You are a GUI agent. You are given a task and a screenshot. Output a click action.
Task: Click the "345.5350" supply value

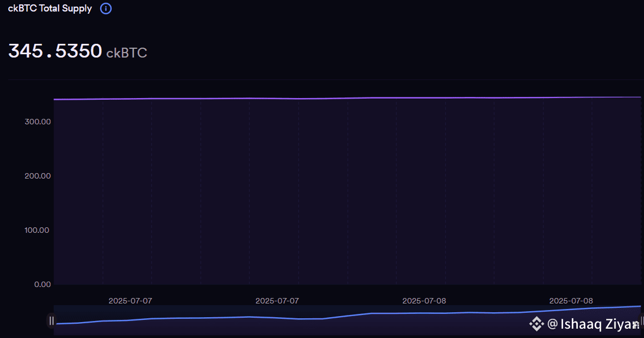pyautogui.click(x=55, y=51)
